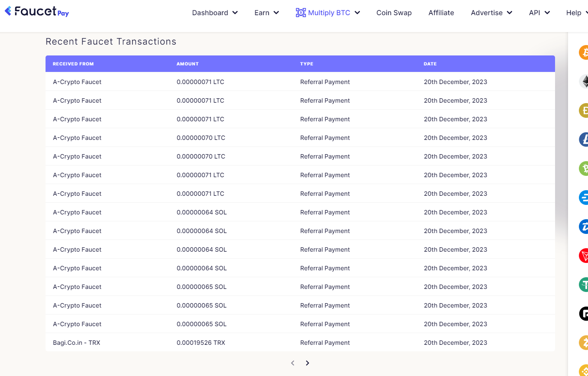Expand the Advertise dropdown
Screen dimensions: 588x376
pos(491,13)
